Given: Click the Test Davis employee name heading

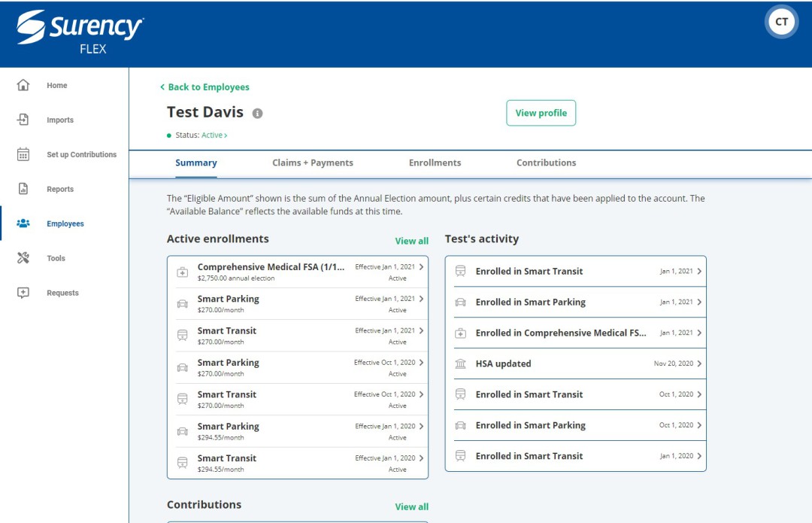Looking at the screenshot, I should [205, 112].
